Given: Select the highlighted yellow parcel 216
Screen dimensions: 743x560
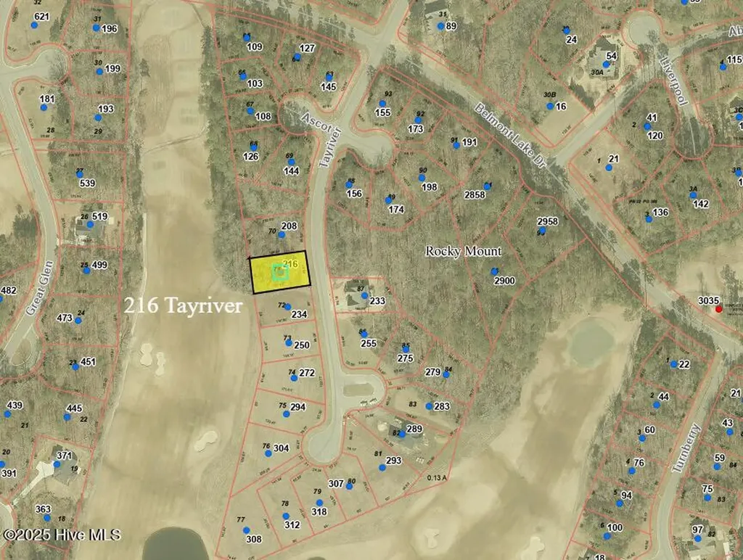Looking at the screenshot, I should pos(280,273).
